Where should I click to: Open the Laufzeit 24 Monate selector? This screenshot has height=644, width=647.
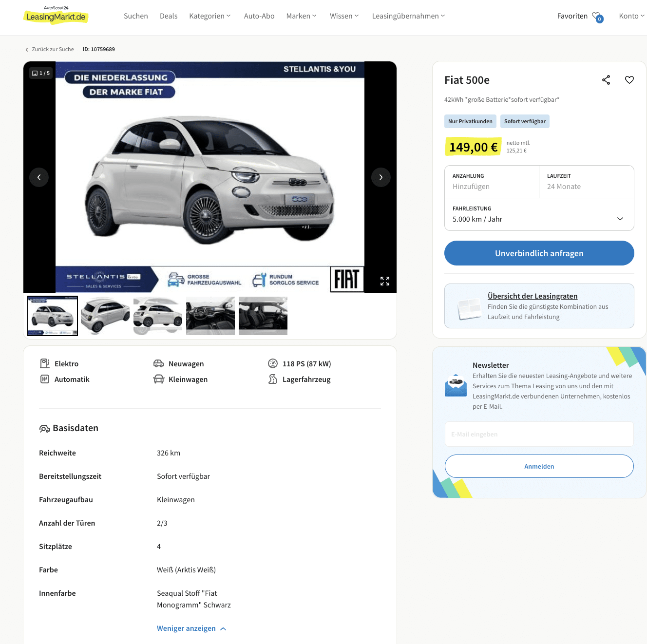pos(587,182)
